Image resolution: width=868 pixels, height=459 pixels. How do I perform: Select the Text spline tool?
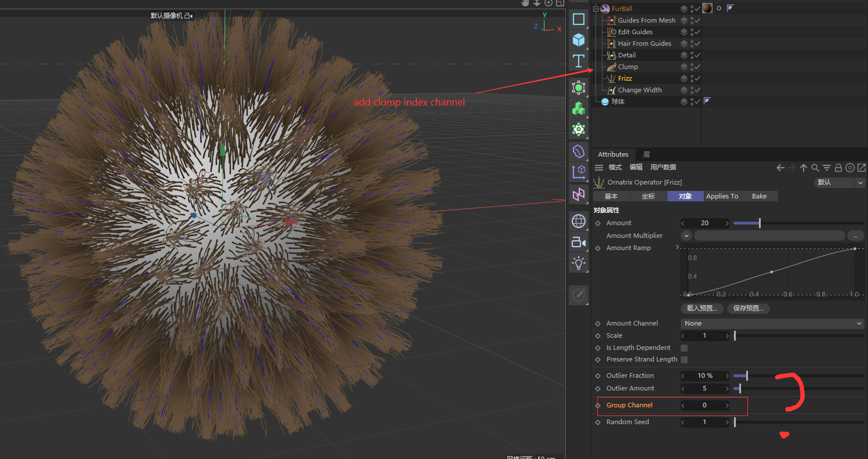(578, 61)
